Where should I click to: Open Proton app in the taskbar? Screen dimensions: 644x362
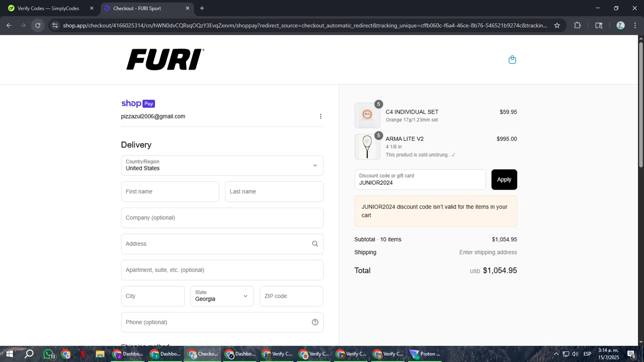point(425,354)
